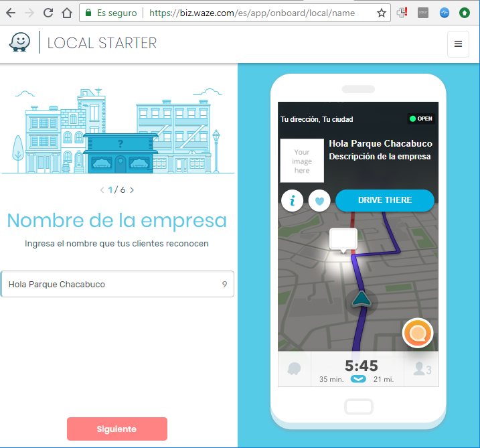Click the URL address bar
Image resolution: width=480 pixels, height=448 pixels.
click(x=235, y=13)
